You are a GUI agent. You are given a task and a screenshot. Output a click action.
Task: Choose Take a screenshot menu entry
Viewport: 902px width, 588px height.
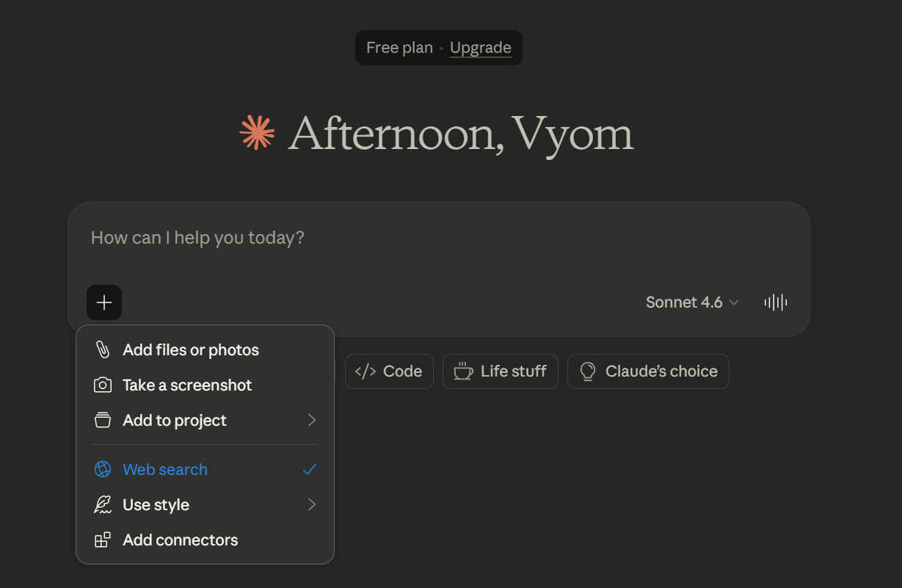click(187, 385)
